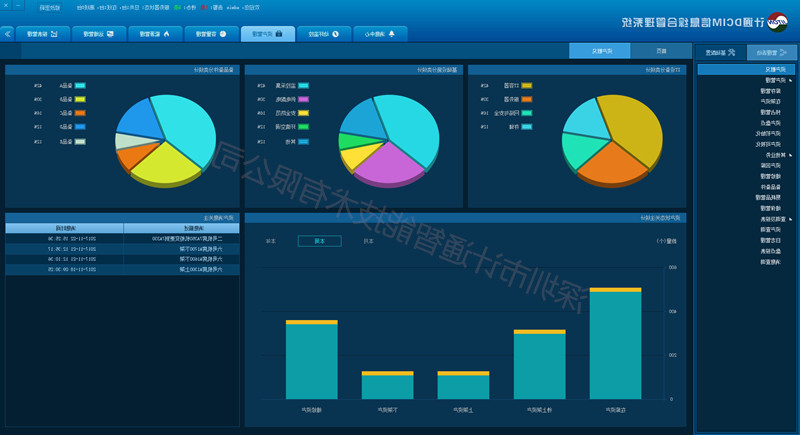800x435 pixels.
Task: Click the clock icon for 动环监控
Action: (x=335, y=33)
